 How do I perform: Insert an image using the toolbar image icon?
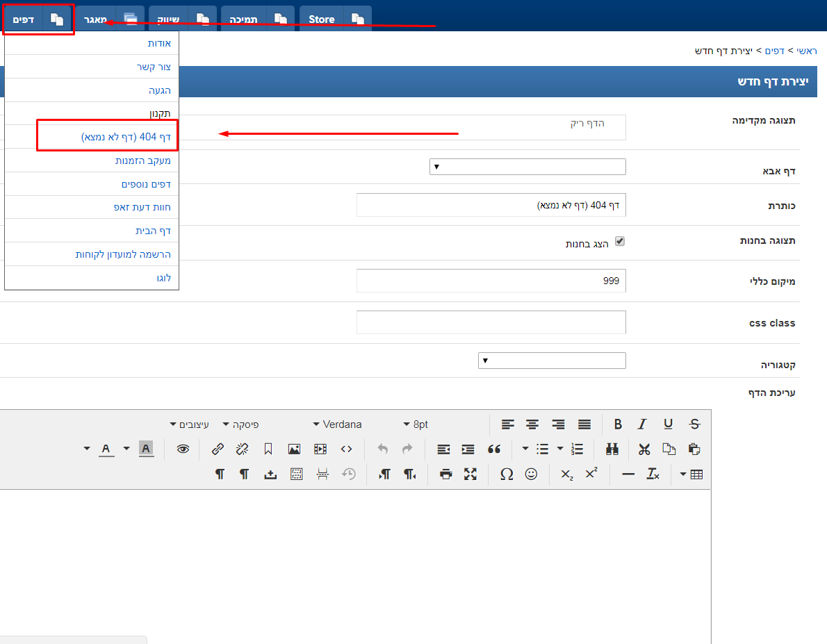pyautogui.click(x=294, y=449)
